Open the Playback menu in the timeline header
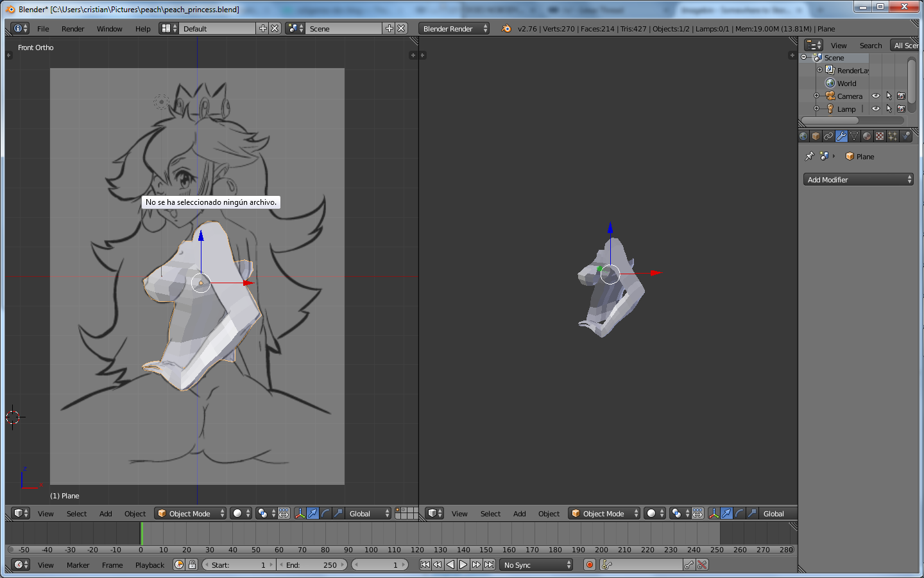The image size is (924, 578). [150, 565]
